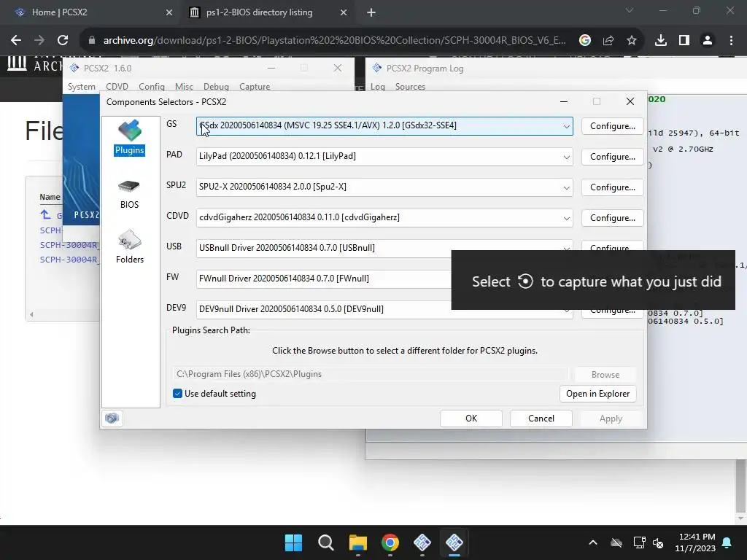Open Log menu in Program Log window

[x=377, y=87]
